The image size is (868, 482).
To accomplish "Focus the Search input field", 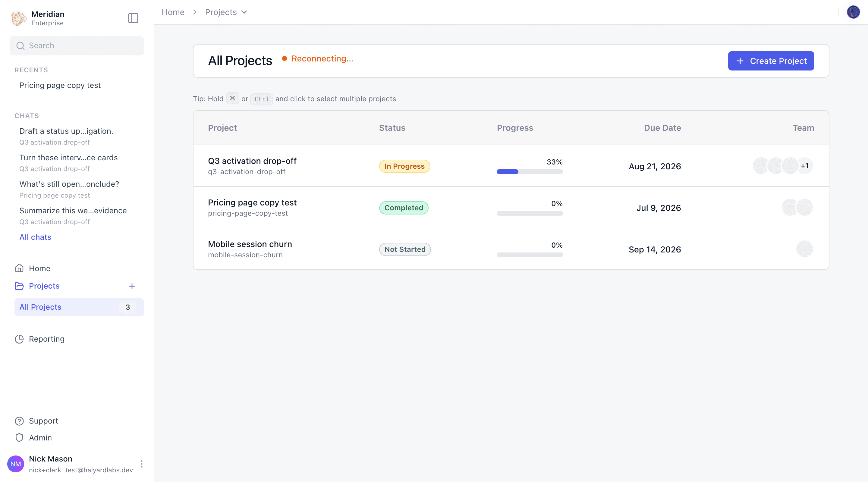I will tap(77, 45).
